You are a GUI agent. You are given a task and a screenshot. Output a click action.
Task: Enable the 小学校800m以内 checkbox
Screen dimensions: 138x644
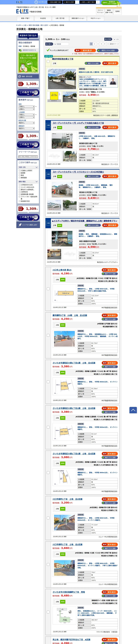20,185
